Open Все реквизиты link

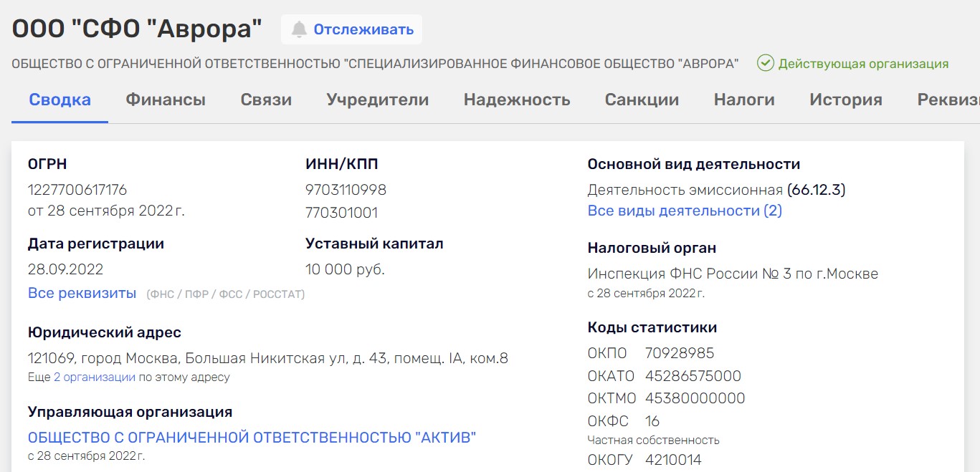pyautogui.click(x=82, y=293)
